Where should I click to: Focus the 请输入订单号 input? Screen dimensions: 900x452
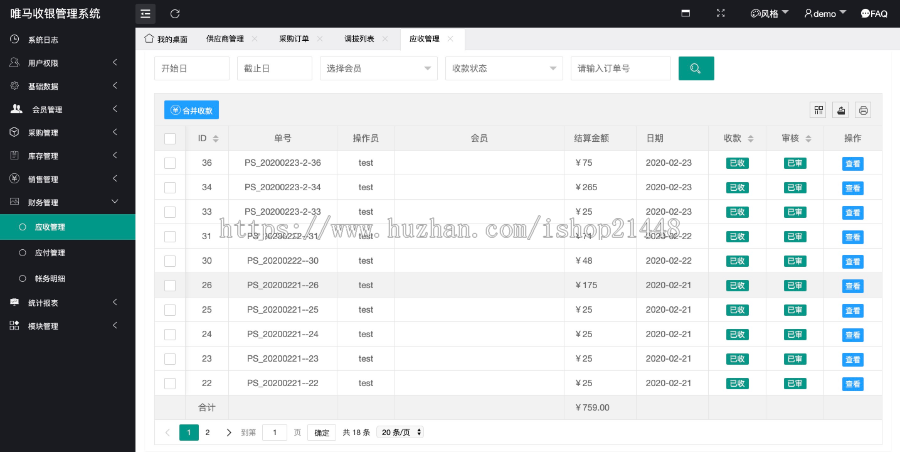(x=620, y=68)
